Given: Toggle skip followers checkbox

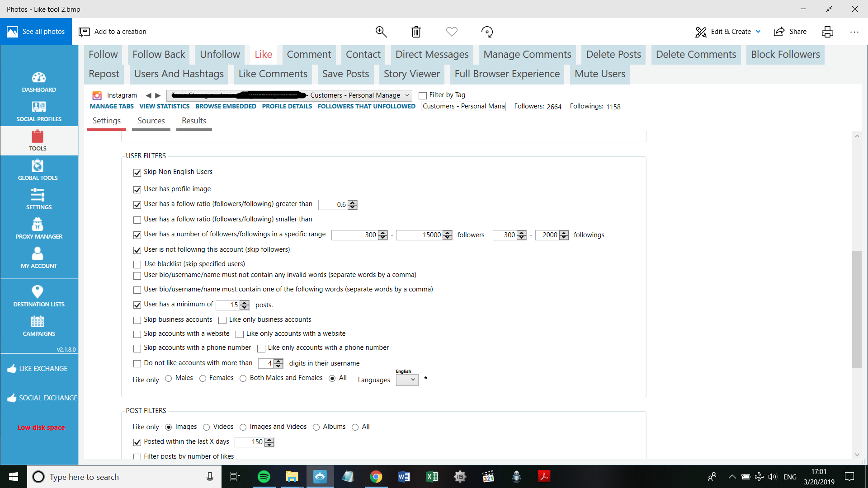Looking at the screenshot, I should click(x=137, y=250).
